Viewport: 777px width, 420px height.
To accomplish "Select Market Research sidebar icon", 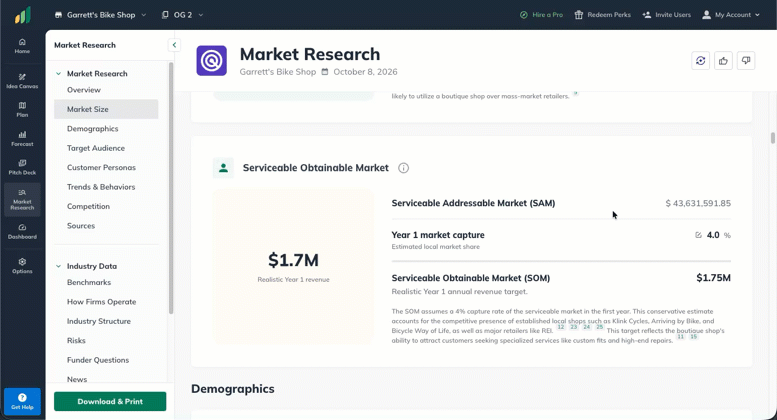I will tap(22, 200).
